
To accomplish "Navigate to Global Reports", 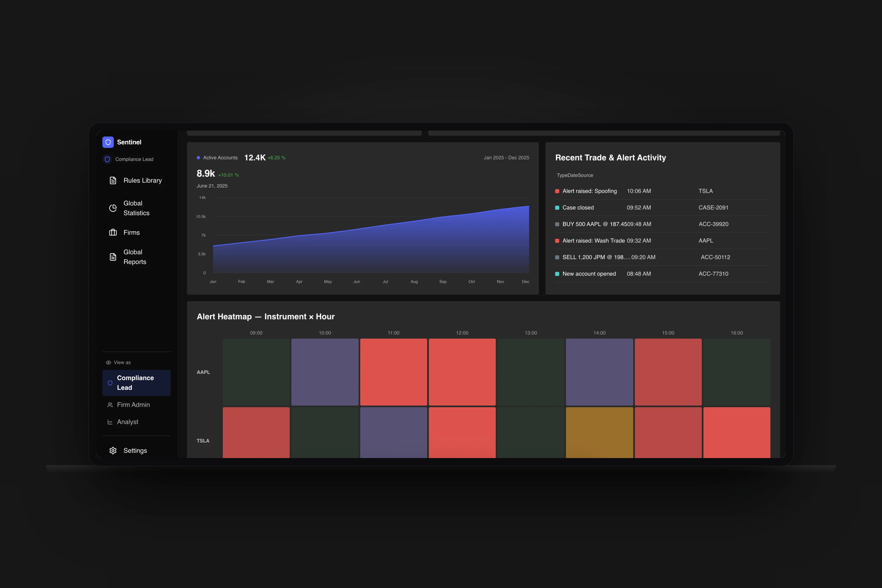I will pyautogui.click(x=136, y=257).
